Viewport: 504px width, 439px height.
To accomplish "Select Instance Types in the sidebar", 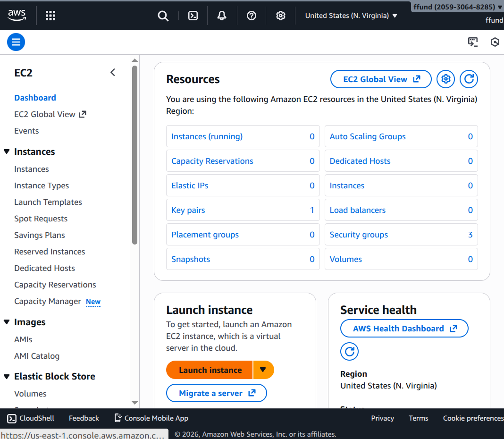I will click(x=42, y=186).
